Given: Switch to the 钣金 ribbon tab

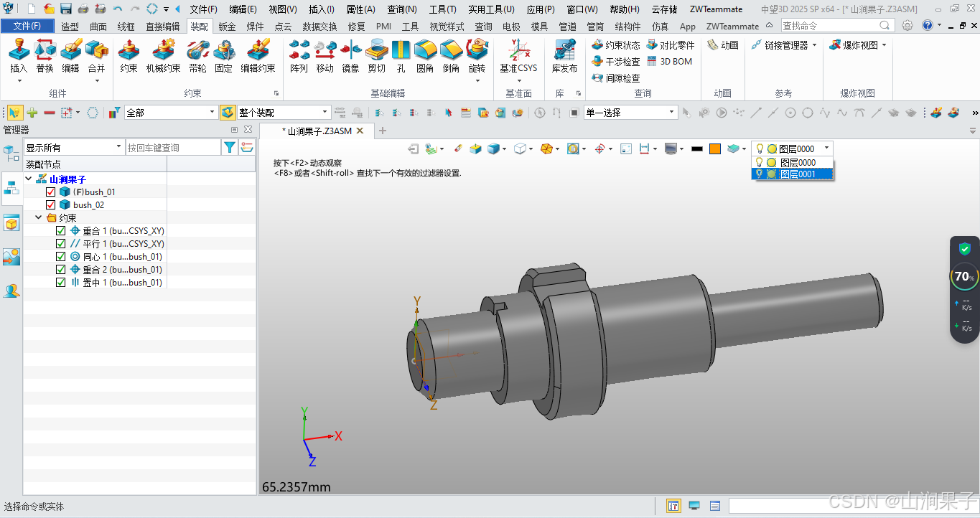Looking at the screenshot, I should tap(227, 26).
